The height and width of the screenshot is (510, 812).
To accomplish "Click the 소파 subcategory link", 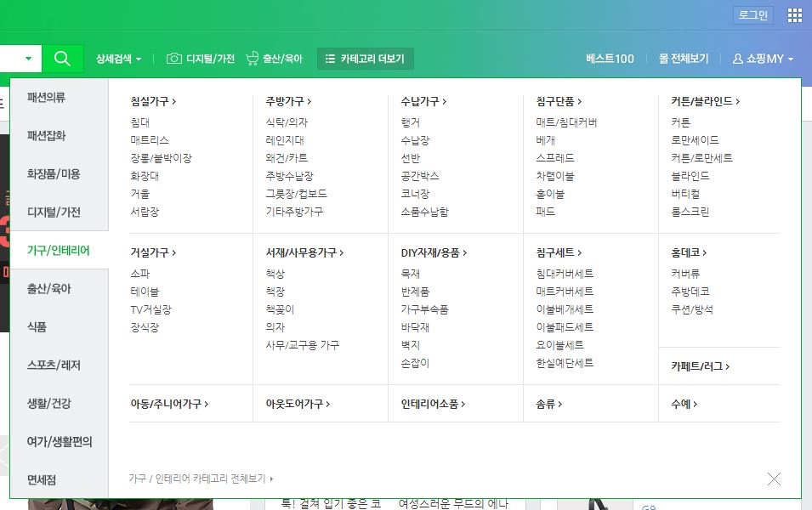I will click(139, 274).
